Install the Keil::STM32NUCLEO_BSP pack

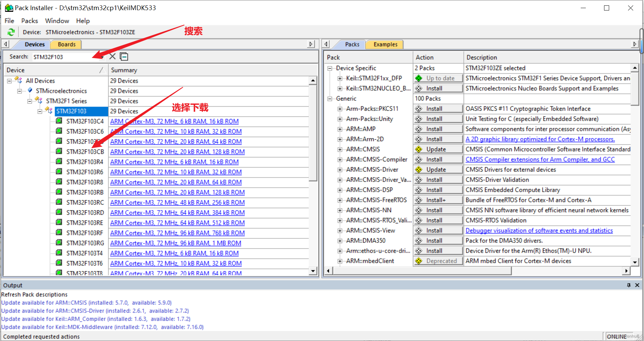click(438, 88)
